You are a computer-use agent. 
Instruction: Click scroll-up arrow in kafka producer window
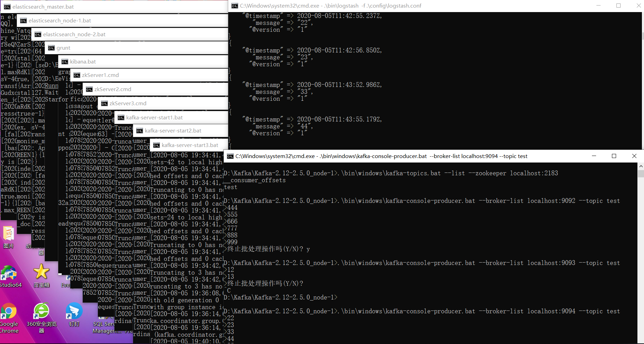641,166
